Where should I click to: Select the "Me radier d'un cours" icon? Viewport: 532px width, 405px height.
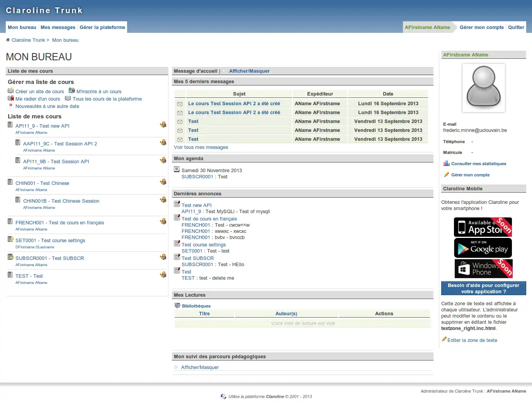[x=10, y=98]
